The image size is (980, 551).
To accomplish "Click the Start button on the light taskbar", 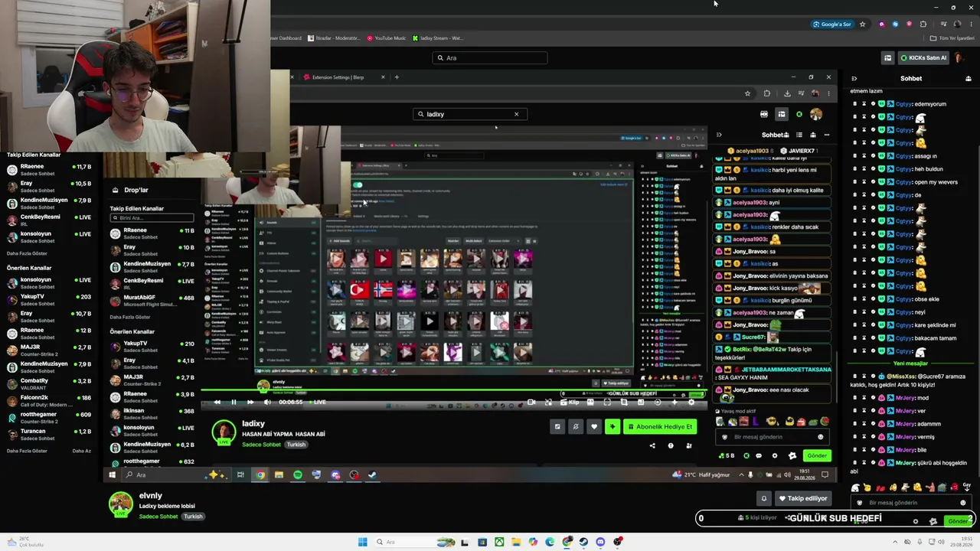I will click(363, 543).
